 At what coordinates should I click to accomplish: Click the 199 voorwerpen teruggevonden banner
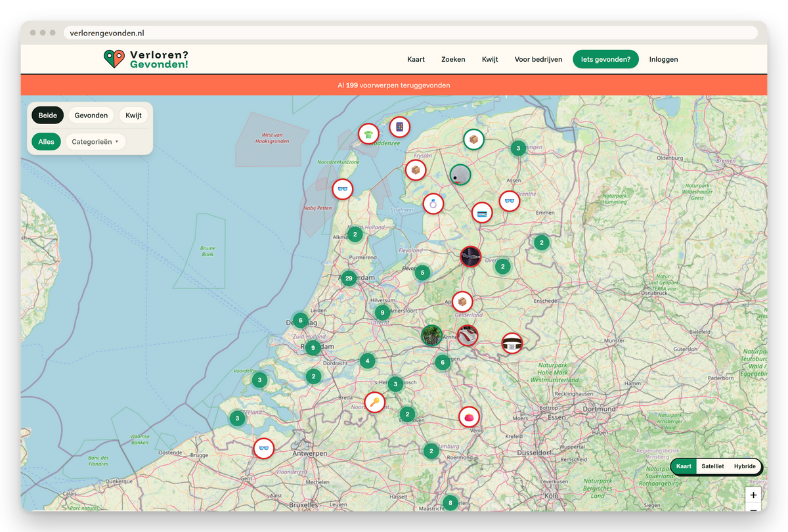pos(394,85)
